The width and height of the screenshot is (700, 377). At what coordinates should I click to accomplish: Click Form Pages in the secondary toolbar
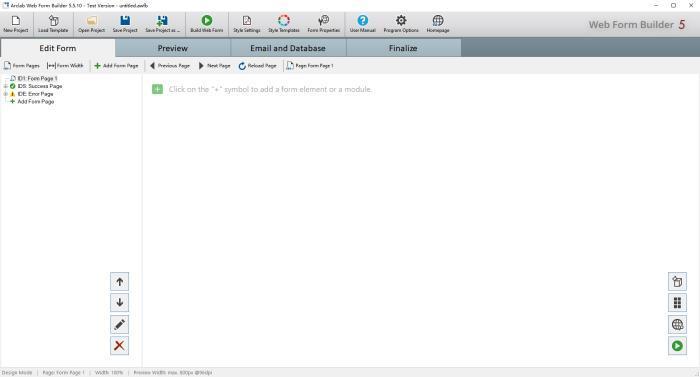pyautogui.click(x=22, y=66)
